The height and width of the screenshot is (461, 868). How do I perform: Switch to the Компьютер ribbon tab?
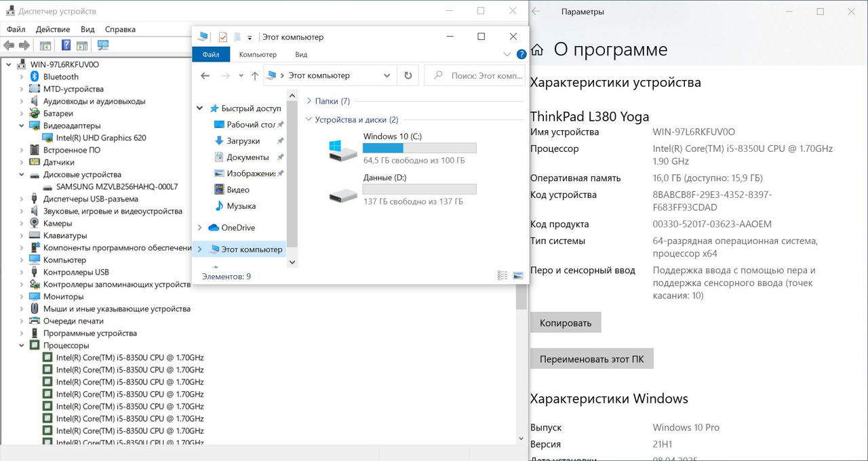point(258,54)
